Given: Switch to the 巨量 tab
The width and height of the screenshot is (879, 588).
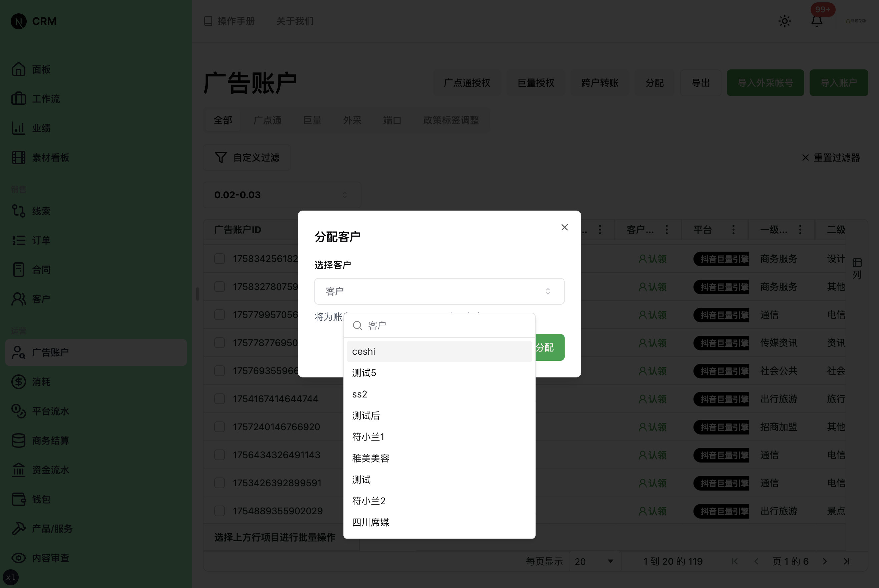Looking at the screenshot, I should coord(312,120).
